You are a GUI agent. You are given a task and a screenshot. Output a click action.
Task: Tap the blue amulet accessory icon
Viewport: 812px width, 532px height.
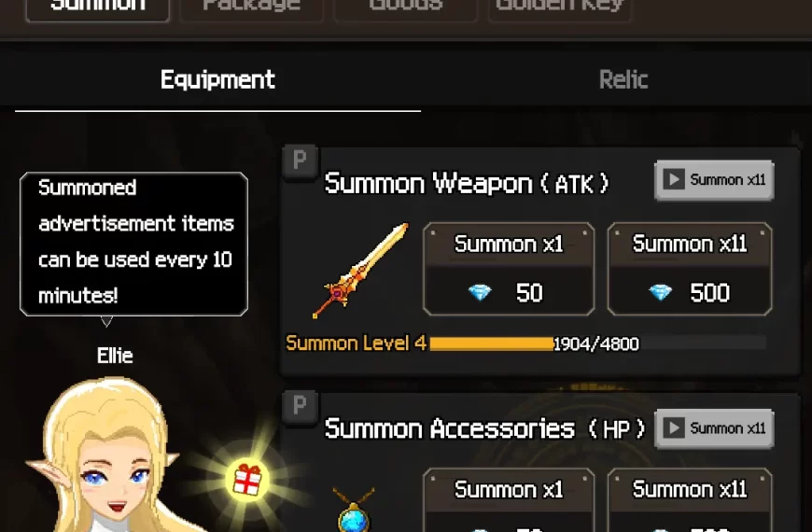coord(355,511)
